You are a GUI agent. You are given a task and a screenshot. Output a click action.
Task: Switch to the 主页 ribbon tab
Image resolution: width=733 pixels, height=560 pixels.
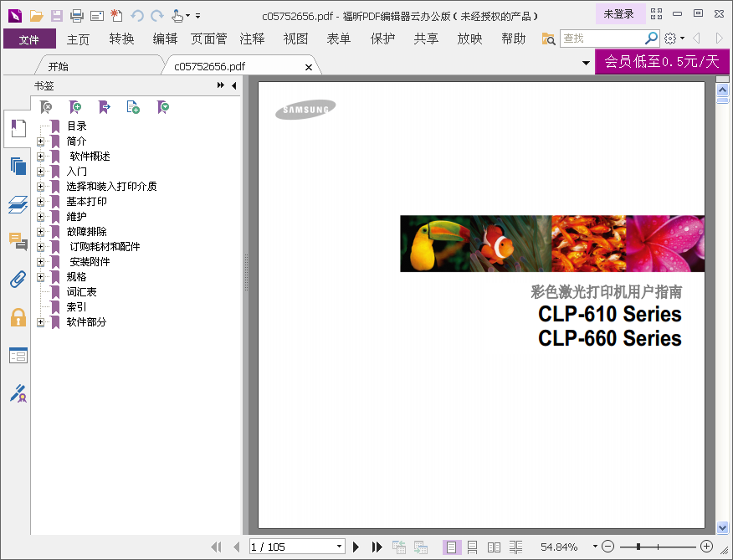pyautogui.click(x=78, y=39)
